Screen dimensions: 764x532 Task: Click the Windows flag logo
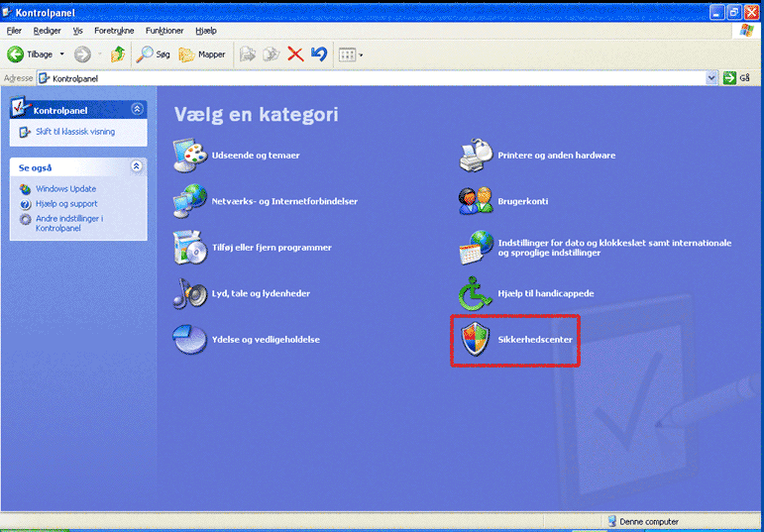tap(746, 31)
